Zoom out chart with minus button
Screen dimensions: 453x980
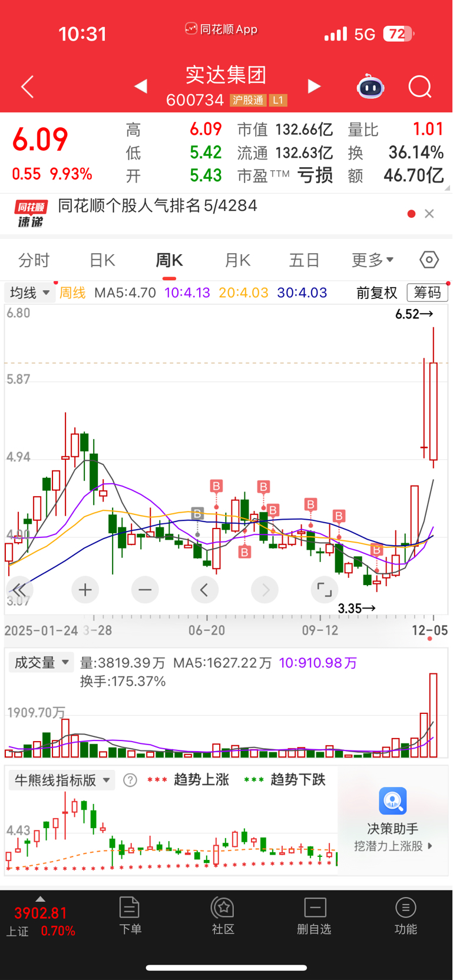click(145, 590)
